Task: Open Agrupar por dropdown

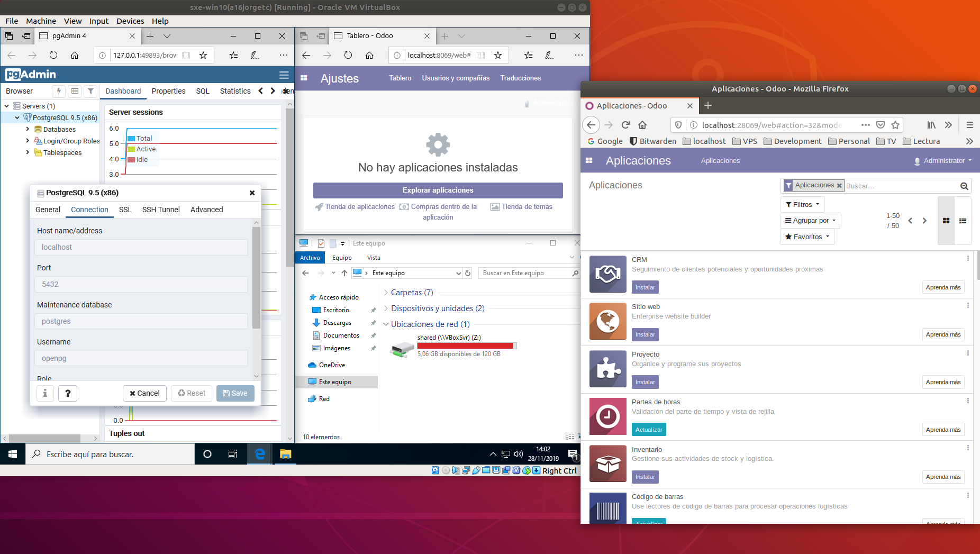Action: 810,221
